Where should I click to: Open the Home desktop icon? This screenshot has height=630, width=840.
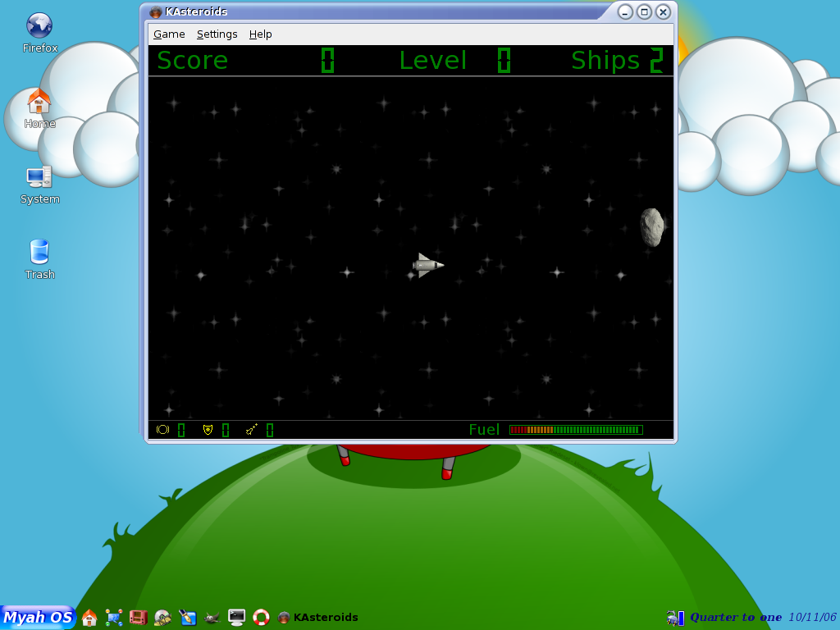point(39,108)
